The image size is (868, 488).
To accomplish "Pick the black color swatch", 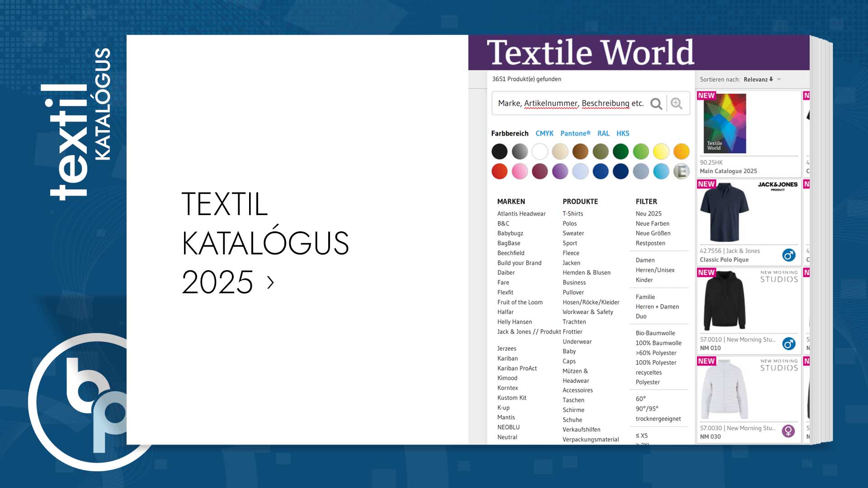I will coord(500,151).
